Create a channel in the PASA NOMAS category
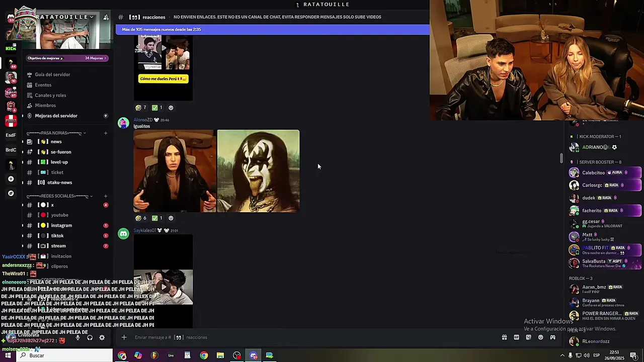Image resolution: width=644 pixels, height=362 pixels. point(106,133)
